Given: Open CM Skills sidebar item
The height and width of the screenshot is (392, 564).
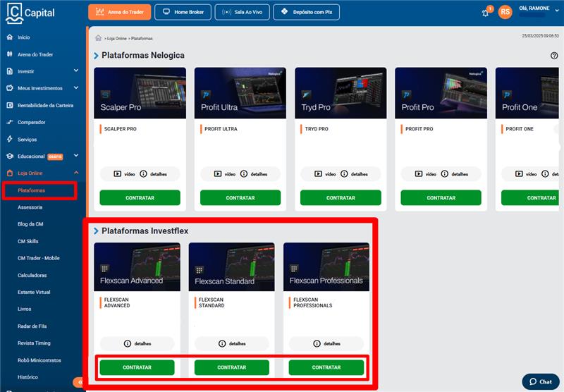Looking at the screenshot, I should (x=27, y=241).
